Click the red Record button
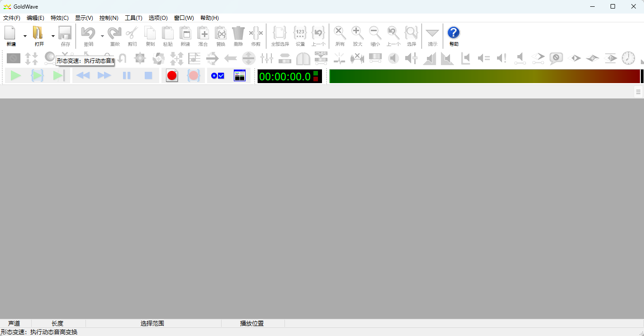The height and width of the screenshot is (336, 644). 172,76
